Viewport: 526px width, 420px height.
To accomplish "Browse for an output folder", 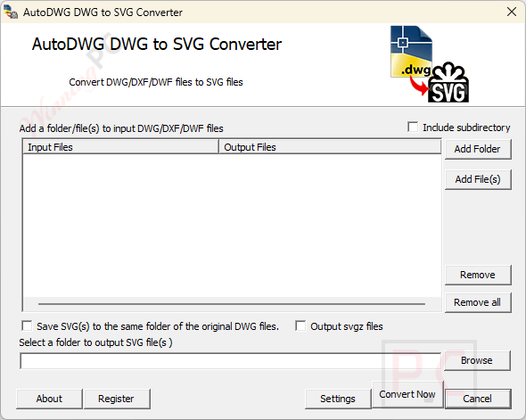I will 477,360.
